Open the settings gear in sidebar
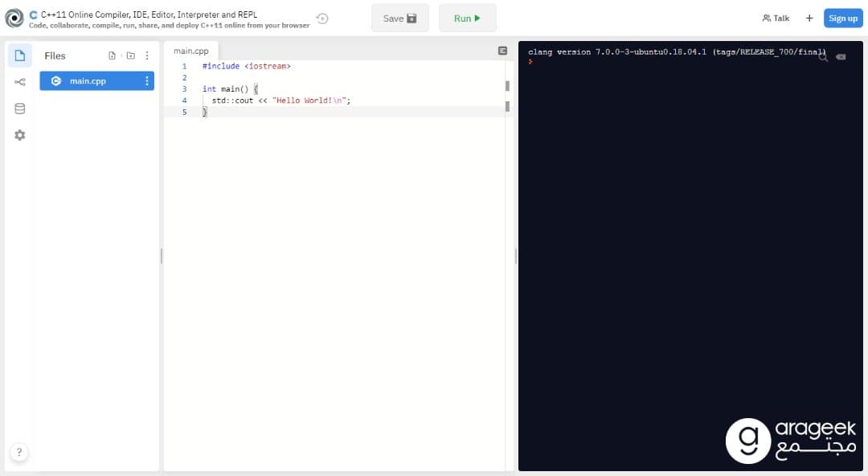Image resolution: width=868 pixels, height=476 pixels. click(x=20, y=135)
